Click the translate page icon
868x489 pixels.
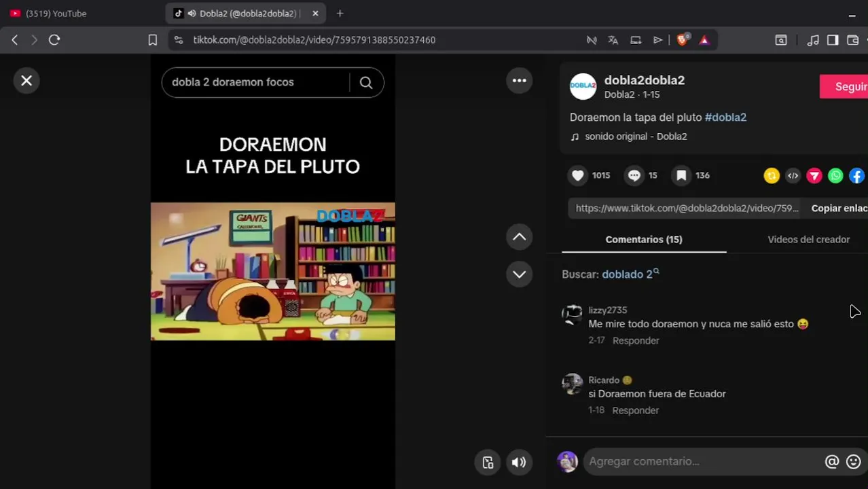click(x=613, y=40)
